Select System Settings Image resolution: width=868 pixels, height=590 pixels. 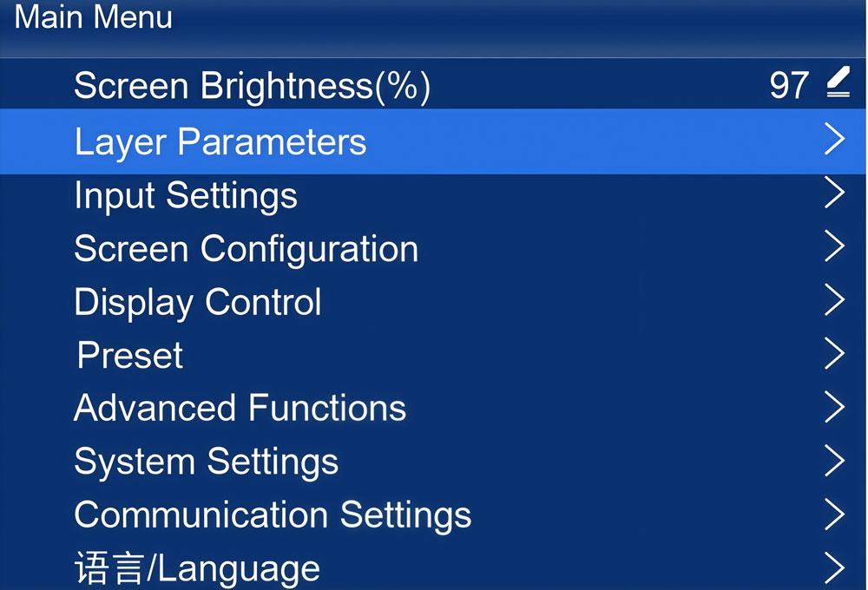tap(207, 462)
